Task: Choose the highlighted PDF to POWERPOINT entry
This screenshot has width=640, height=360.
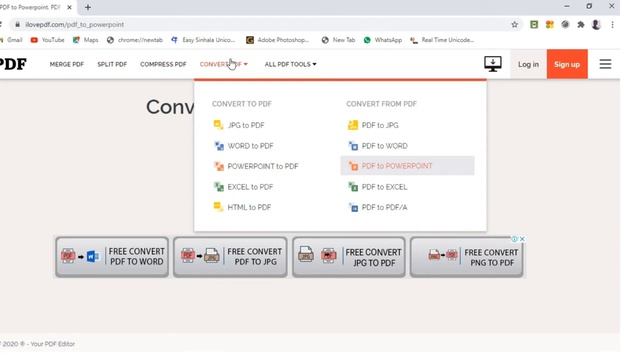Action: click(x=407, y=166)
